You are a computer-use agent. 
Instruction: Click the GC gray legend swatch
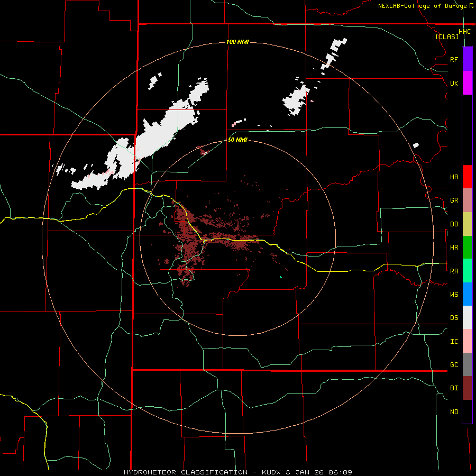point(467,364)
